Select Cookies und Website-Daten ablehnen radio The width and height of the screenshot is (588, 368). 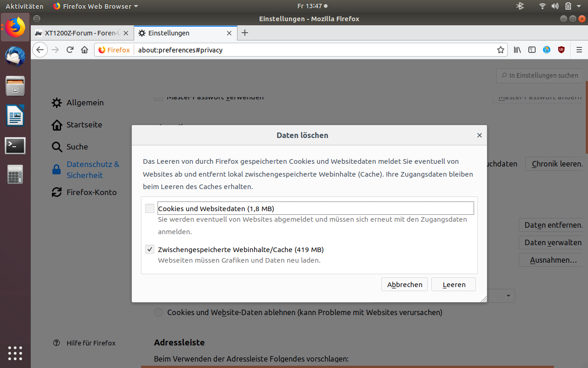tap(158, 312)
